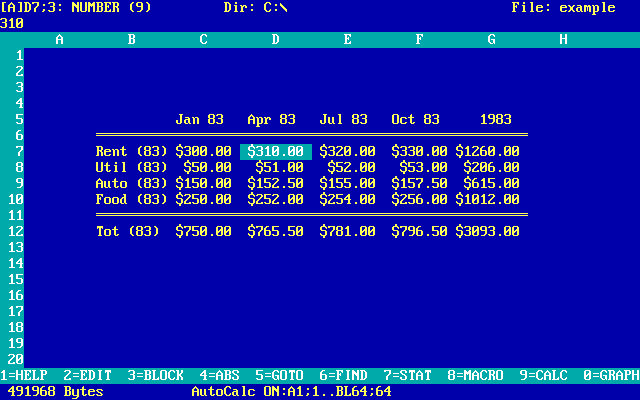Select column header D
Screen dimensions: 640x400
coord(276,39)
